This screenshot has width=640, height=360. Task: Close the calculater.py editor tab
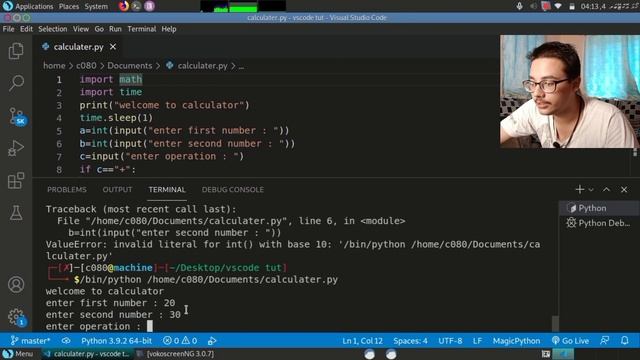[x=113, y=47]
